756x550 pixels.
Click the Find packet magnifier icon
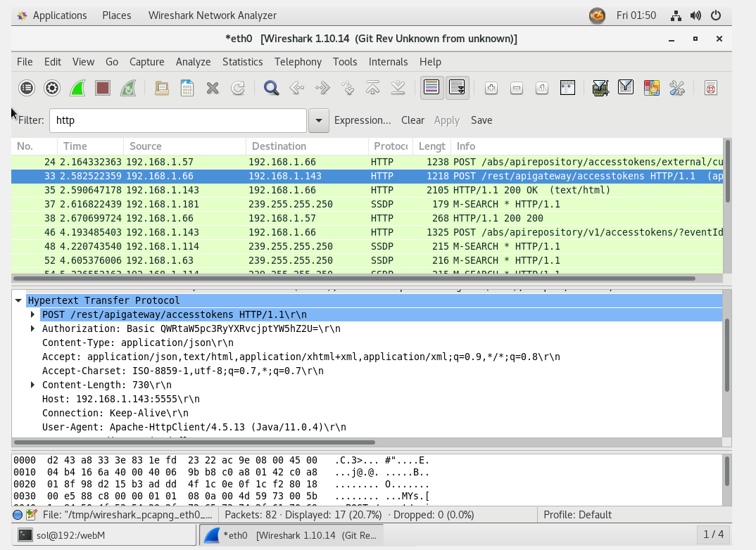click(271, 88)
